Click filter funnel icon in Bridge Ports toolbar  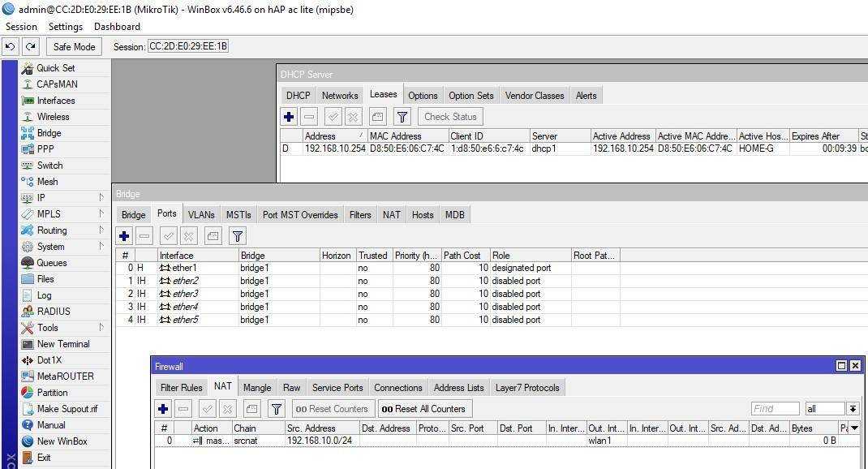237,236
